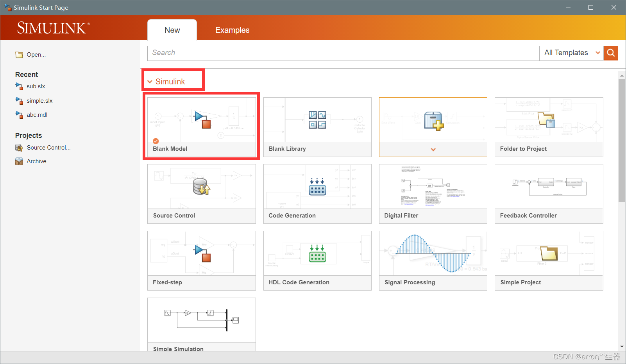Click the Folder to Project icon
The image size is (626, 364).
coord(547,120)
